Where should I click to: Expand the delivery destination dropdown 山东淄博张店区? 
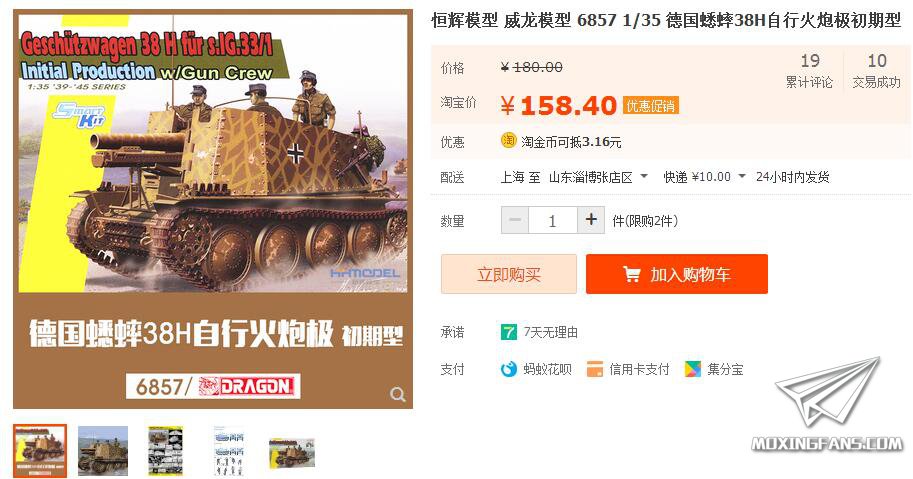[x=599, y=177]
